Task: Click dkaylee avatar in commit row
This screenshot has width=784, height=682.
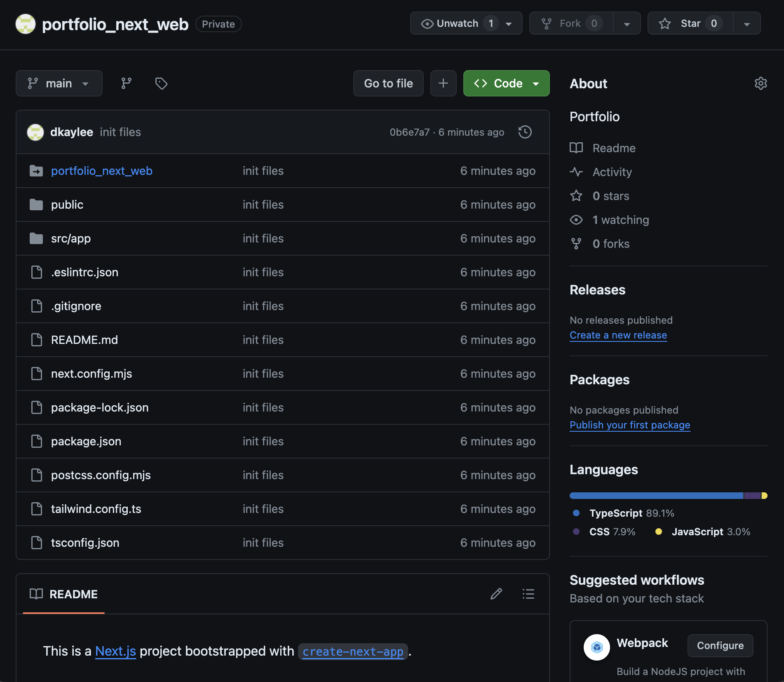Action: [x=35, y=132]
